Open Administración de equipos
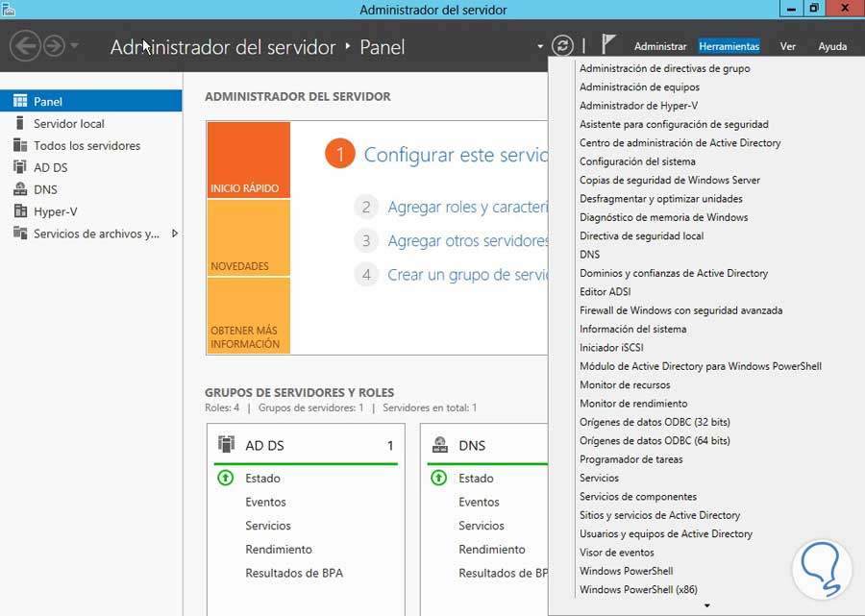The height and width of the screenshot is (616, 865). (639, 87)
